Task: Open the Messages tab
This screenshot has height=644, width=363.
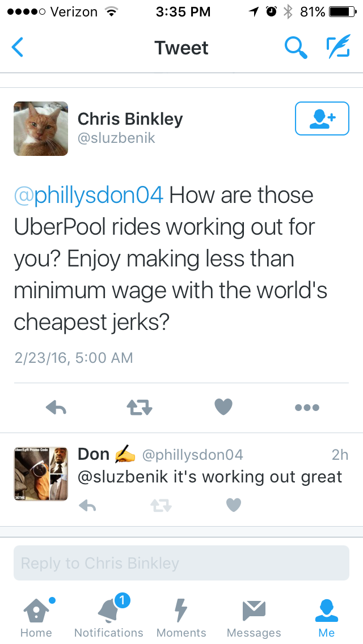Action: (x=254, y=617)
